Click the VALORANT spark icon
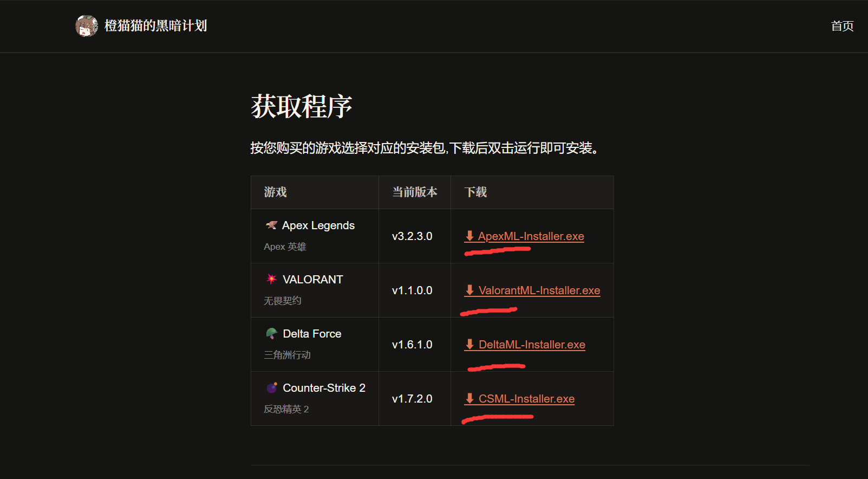 point(271,279)
